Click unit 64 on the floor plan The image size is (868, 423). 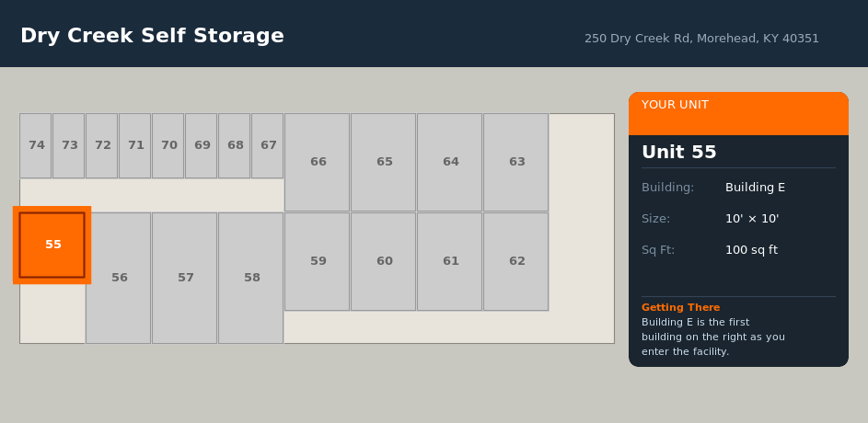450,162
